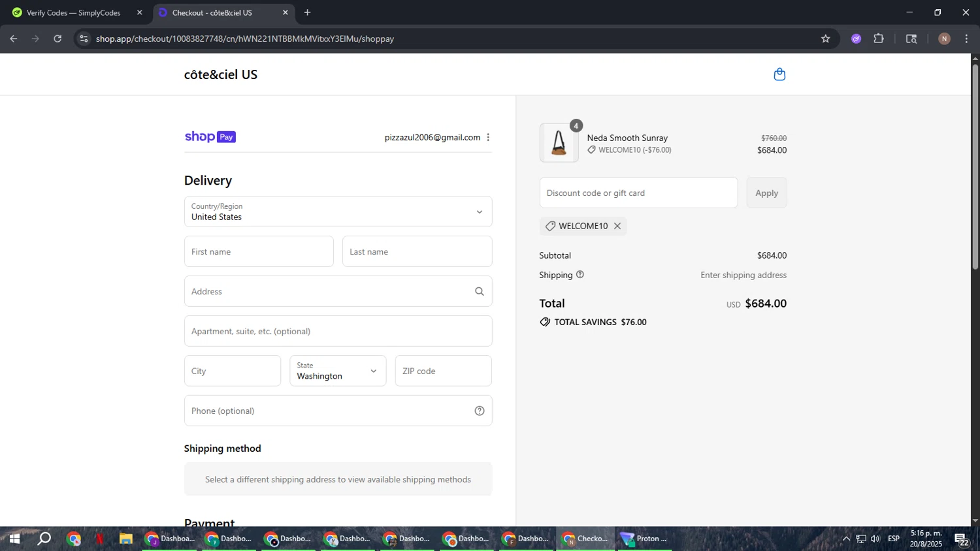Click the Shipping info question mark

pyautogui.click(x=580, y=275)
